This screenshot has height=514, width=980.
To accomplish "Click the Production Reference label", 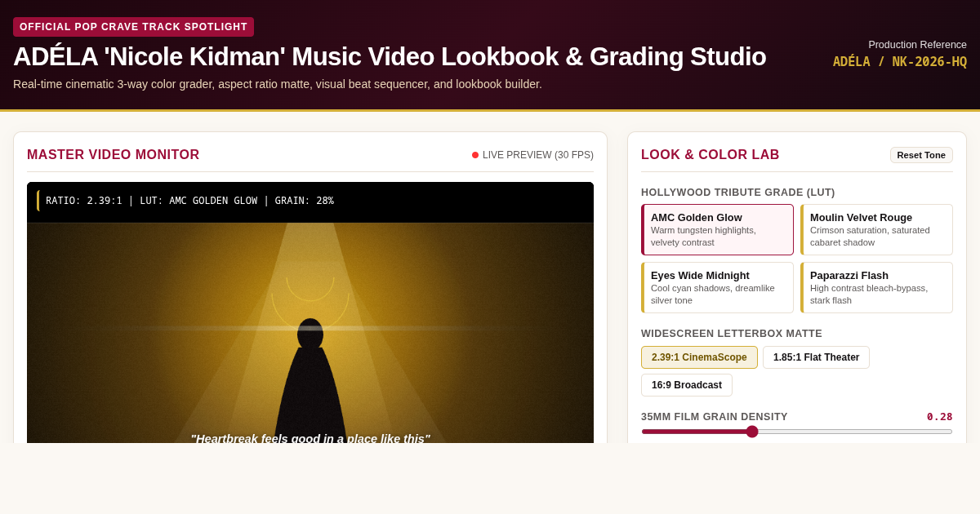I will [x=917, y=45].
